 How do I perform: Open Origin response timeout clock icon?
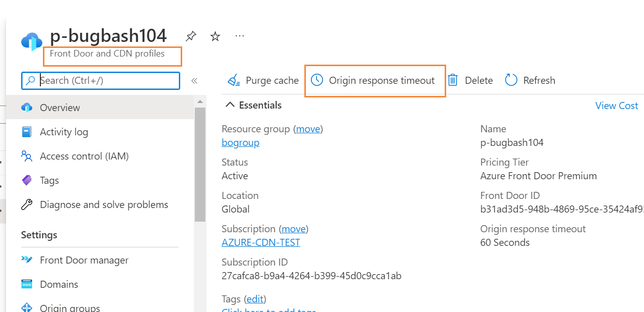coord(317,80)
